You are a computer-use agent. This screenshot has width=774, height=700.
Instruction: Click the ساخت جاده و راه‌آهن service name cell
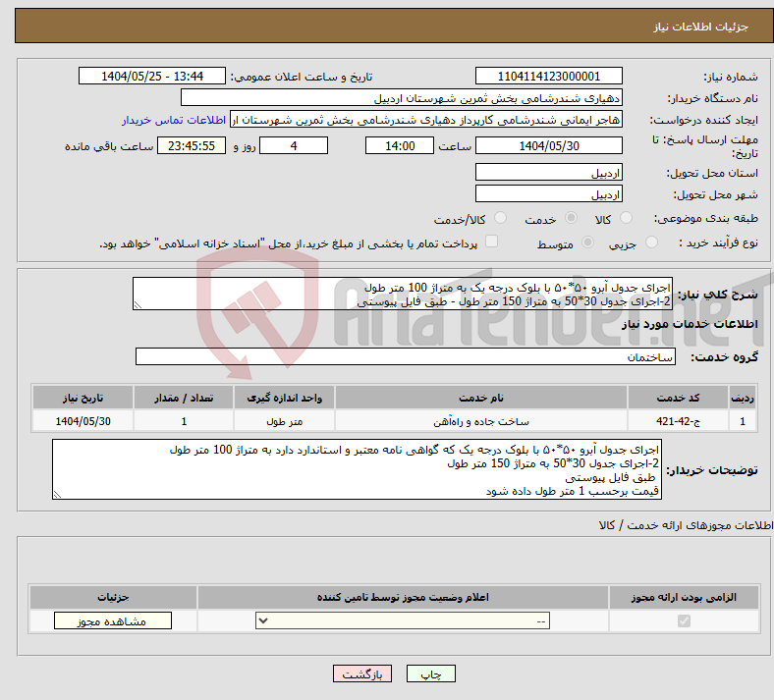[x=480, y=421]
